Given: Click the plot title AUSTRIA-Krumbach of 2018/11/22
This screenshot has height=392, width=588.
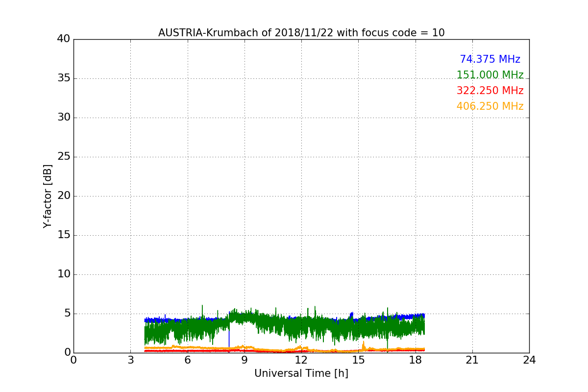Looking at the screenshot, I should pyautogui.click(x=301, y=33).
